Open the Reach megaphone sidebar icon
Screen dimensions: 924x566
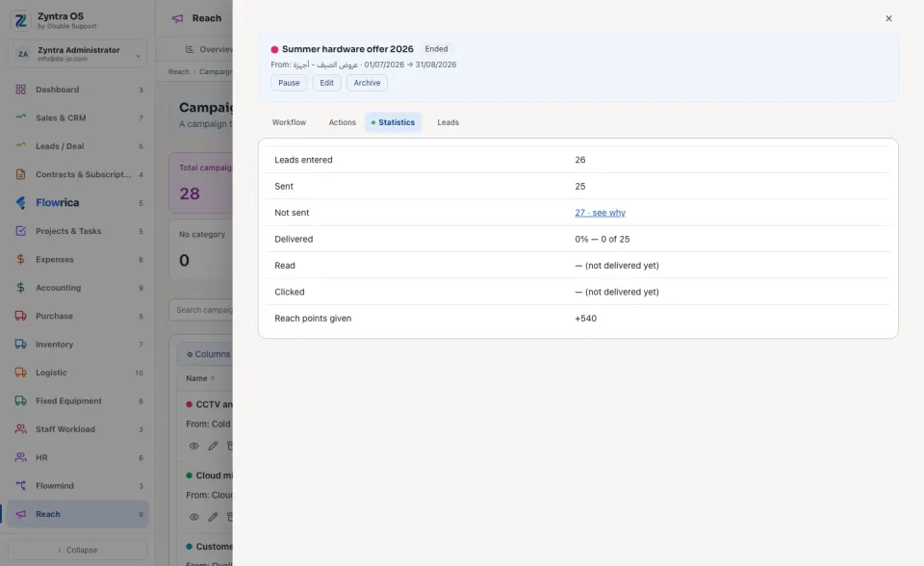click(x=20, y=514)
